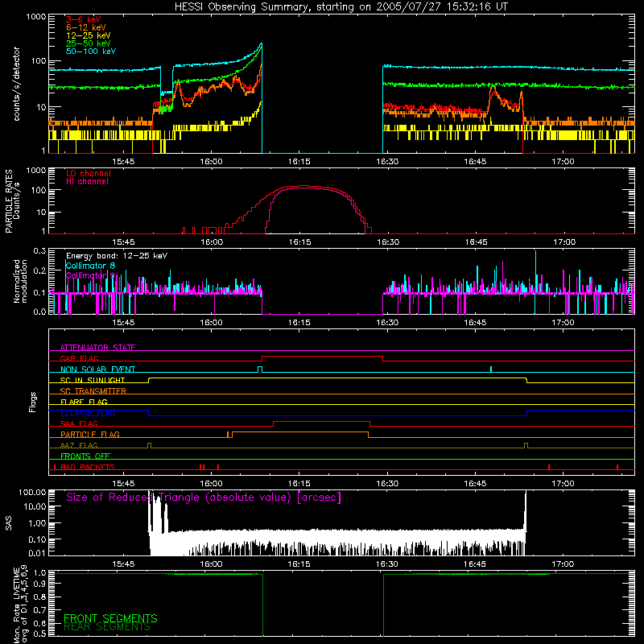Click the vertical 'Flags' axis label
The width and height of the screenshot is (644, 644).
[33, 402]
